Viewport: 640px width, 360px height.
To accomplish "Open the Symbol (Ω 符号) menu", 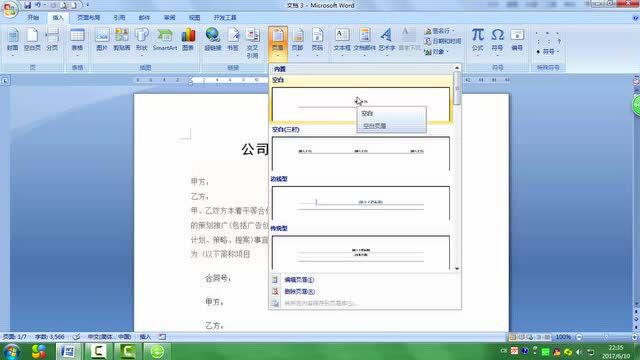I will [x=497, y=40].
